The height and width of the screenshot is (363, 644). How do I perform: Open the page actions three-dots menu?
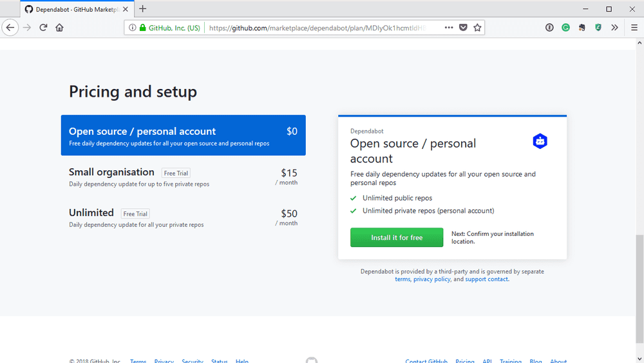click(x=449, y=28)
